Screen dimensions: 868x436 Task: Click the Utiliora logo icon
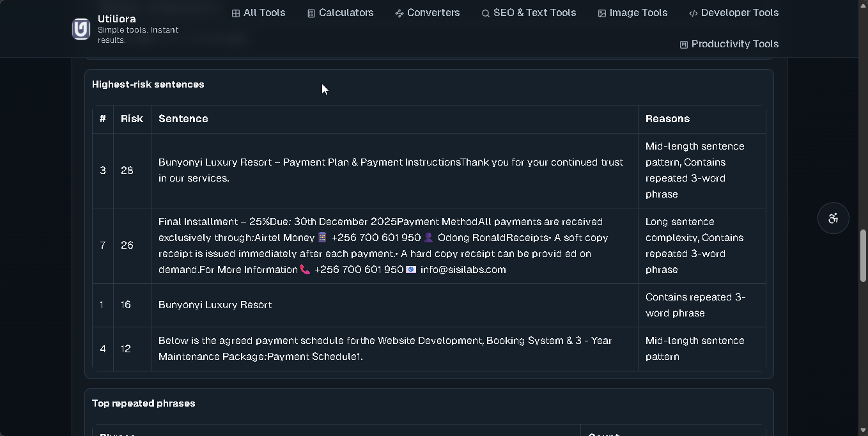[x=81, y=29]
